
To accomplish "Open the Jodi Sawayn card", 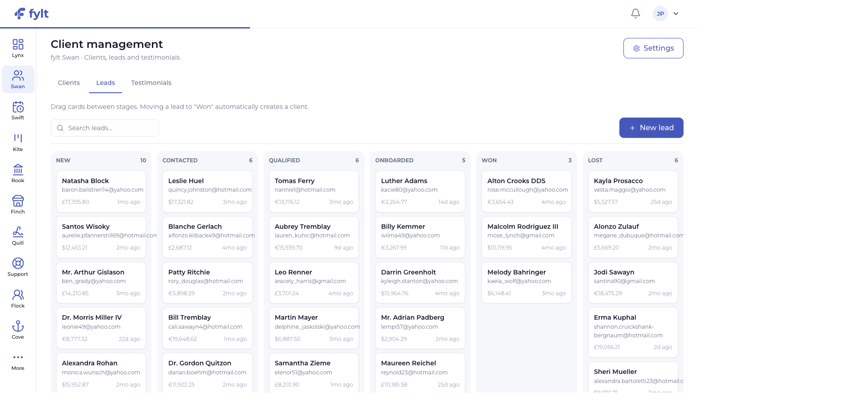I will (x=633, y=283).
